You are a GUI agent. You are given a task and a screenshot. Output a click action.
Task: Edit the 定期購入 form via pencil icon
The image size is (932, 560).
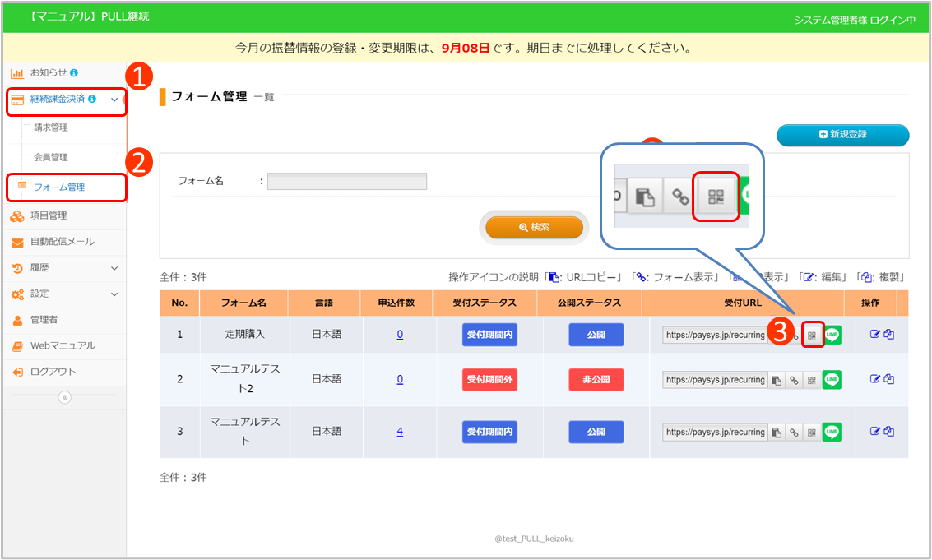875,335
